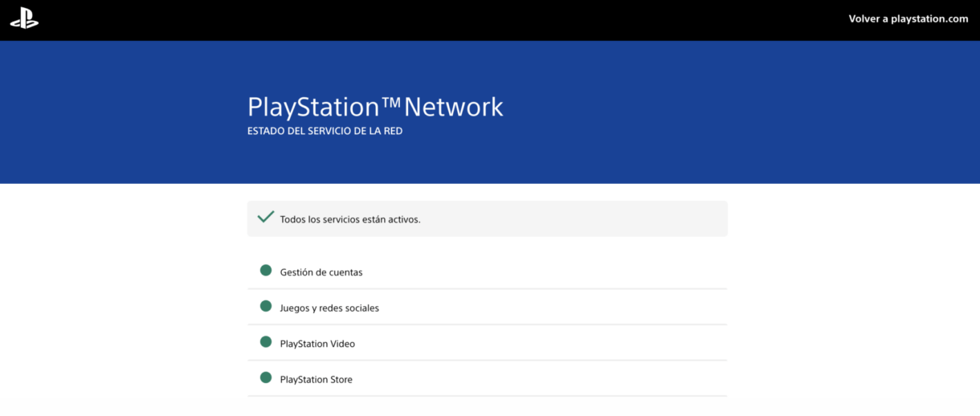Click the green status dot for PlayStation Store

(266, 377)
